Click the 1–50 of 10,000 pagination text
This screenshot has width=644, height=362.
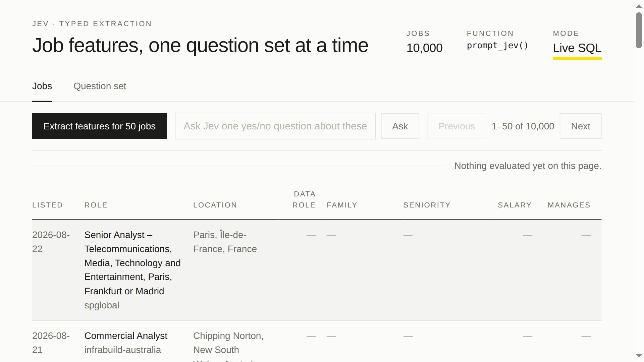pos(523,126)
